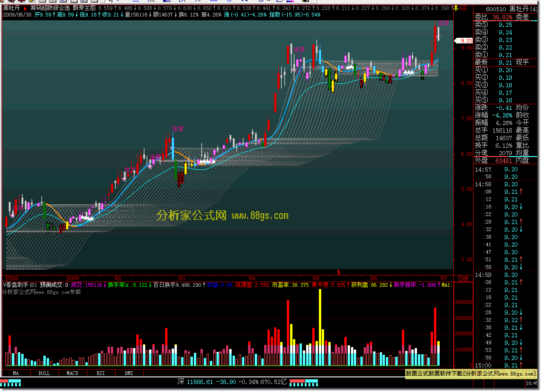Click the 成交:156116 indicator value
The image size is (542, 392).
pos(89,285)
